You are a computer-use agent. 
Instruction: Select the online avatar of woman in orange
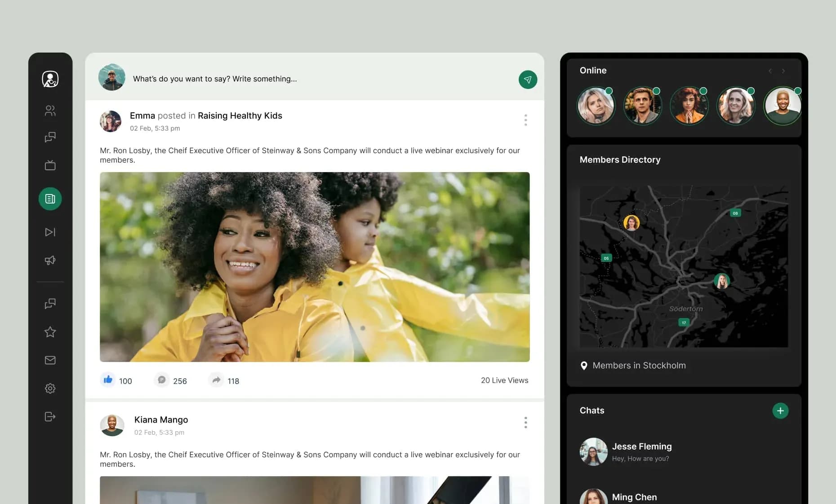689,106
